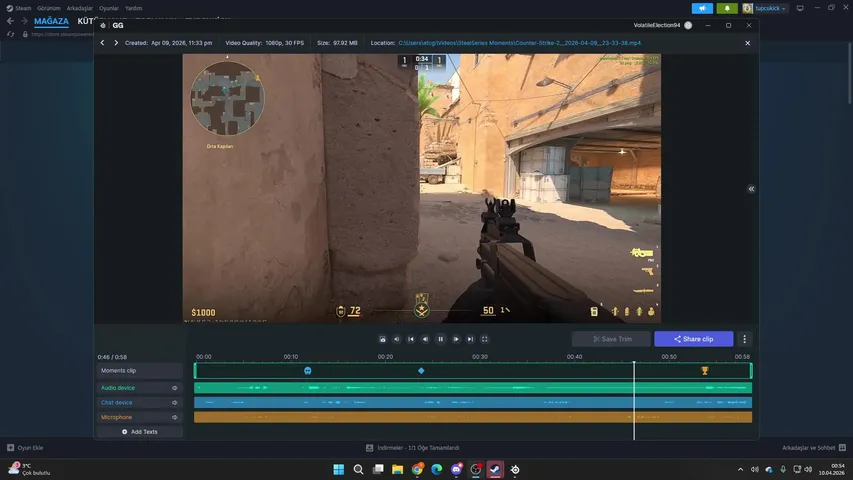Open Microsoft Edge from the taskbar
The image size is (853, 480).
tap(437, 469)
